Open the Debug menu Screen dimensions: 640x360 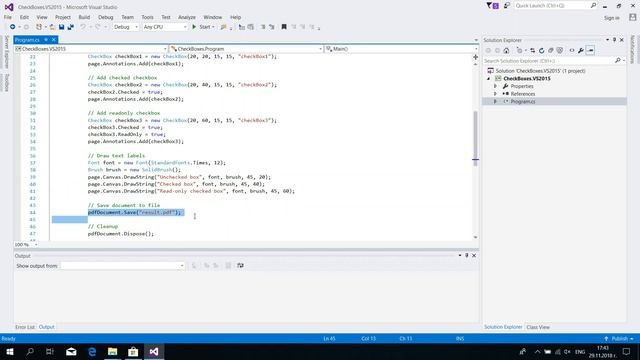click(105, 17)
